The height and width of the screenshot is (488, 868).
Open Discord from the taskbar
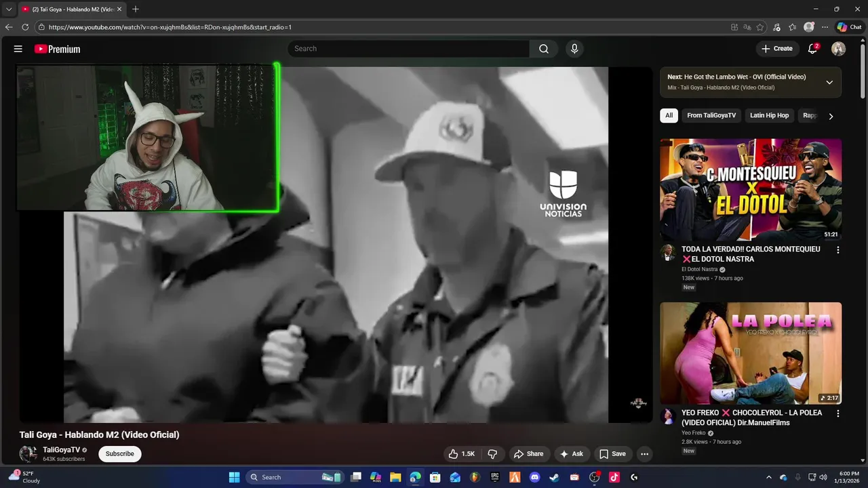point(534,477)
